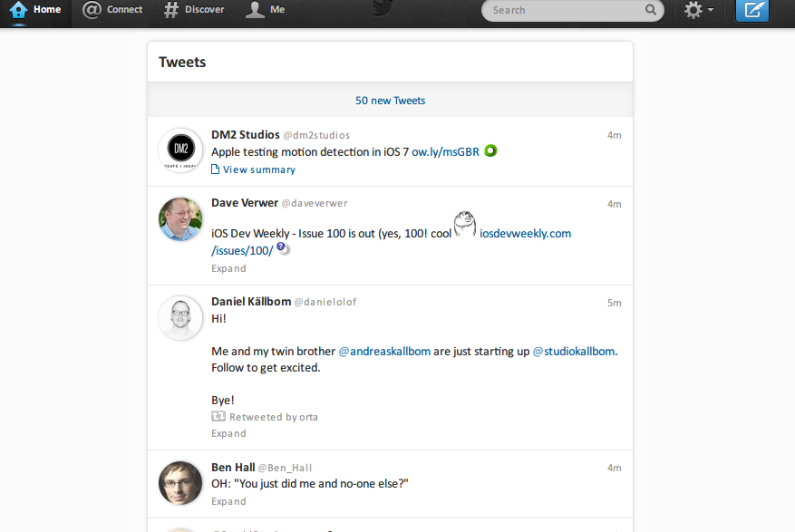Expand Daniel Källbom's tweet
Image resolution: width=795 pixels, height=532 pixels.
[228, 434]
